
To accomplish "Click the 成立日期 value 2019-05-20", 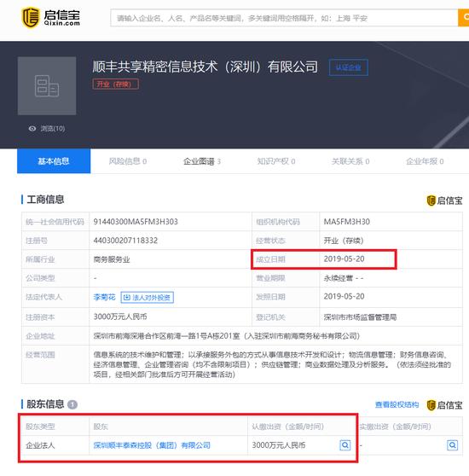I will pyautogui.click(x=344, y=259).
